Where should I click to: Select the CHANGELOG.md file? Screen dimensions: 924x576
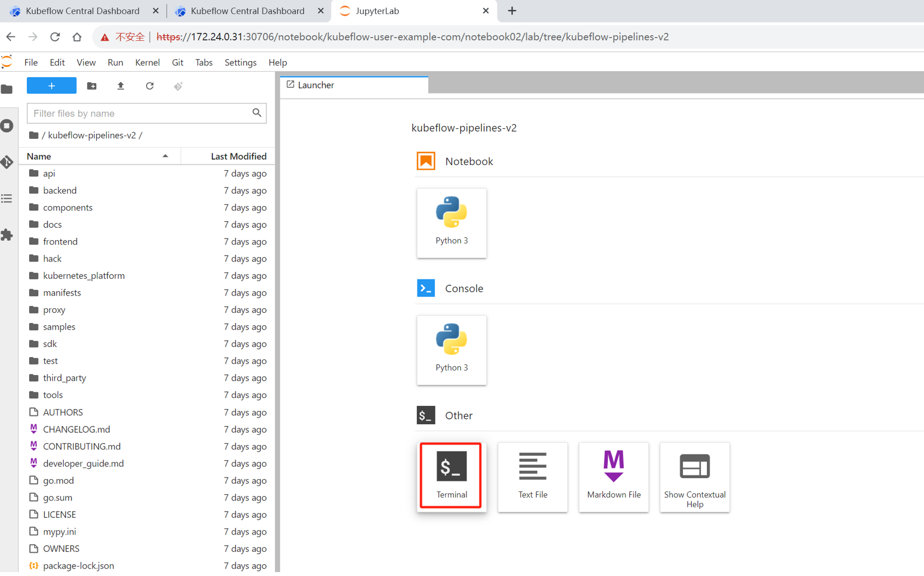147,429
